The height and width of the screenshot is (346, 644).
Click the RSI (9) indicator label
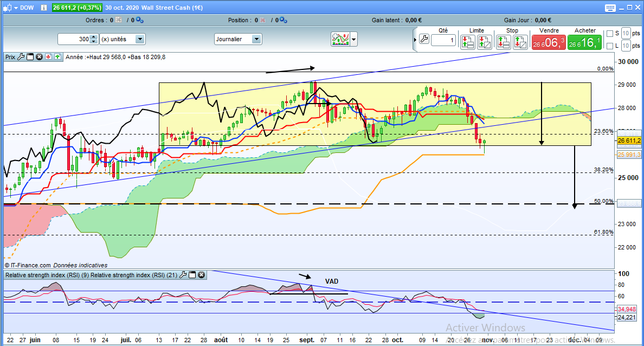point(47,275)
